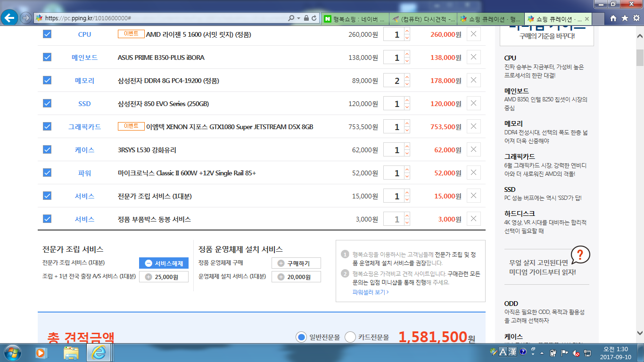
Task: Click the 25,000원 조립 A/S service button
Action: [164, 277]
